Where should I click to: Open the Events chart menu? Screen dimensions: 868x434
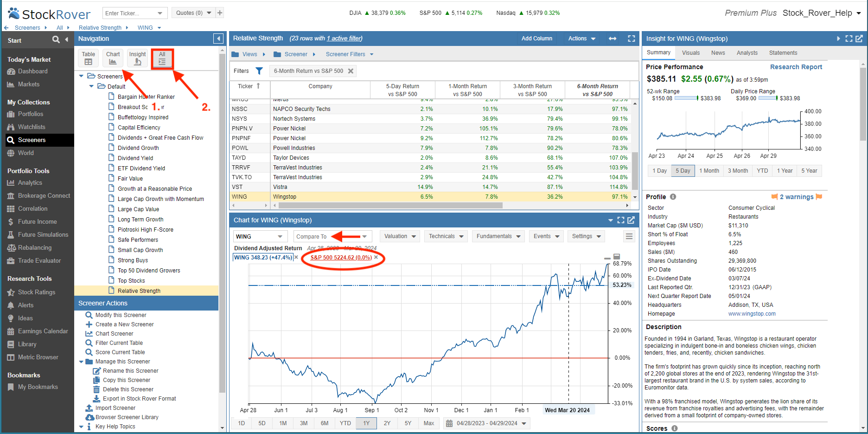point(546,236)
